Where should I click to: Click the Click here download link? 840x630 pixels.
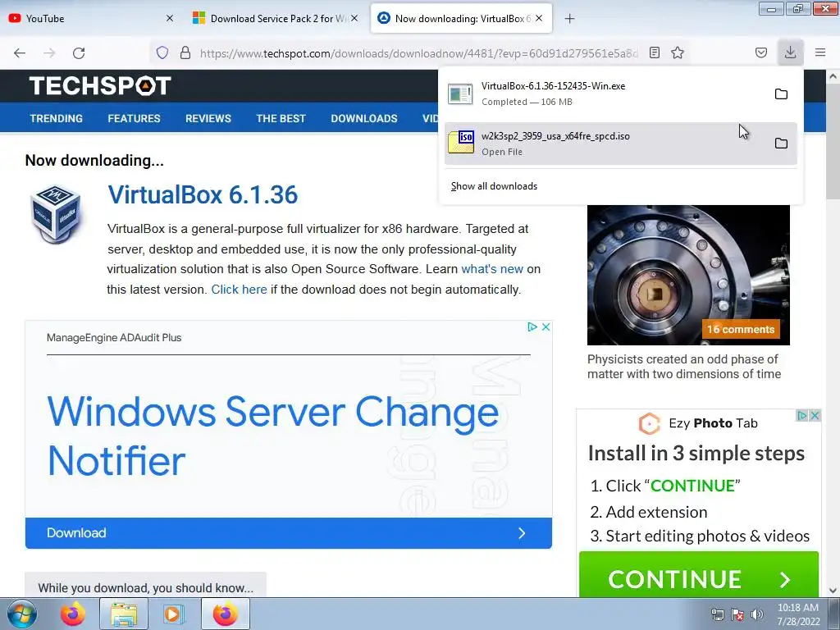tap(239, 290)
